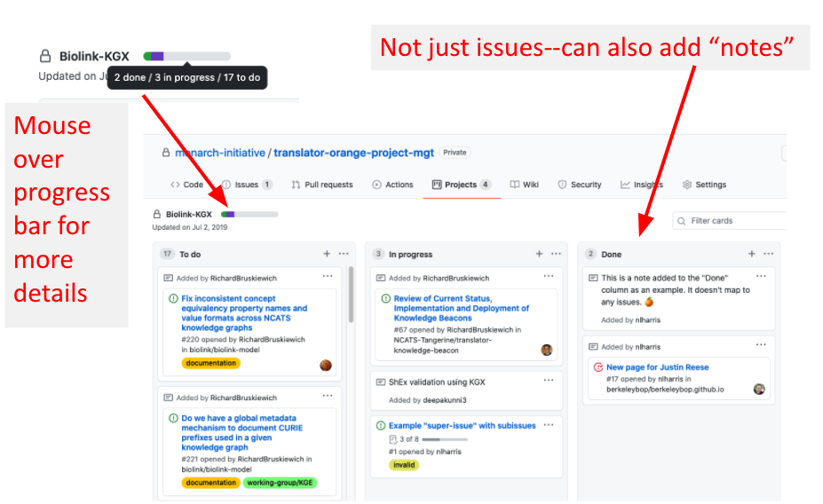The image size is (823, 504).
Task: Open Example super-issue with subissues link
Action: [463, 425]
